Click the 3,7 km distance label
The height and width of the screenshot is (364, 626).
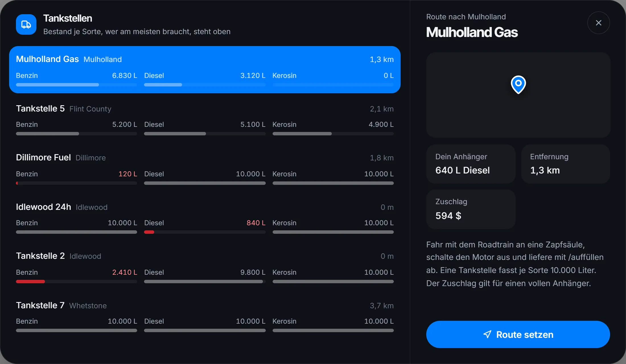[x=382, y=306]
